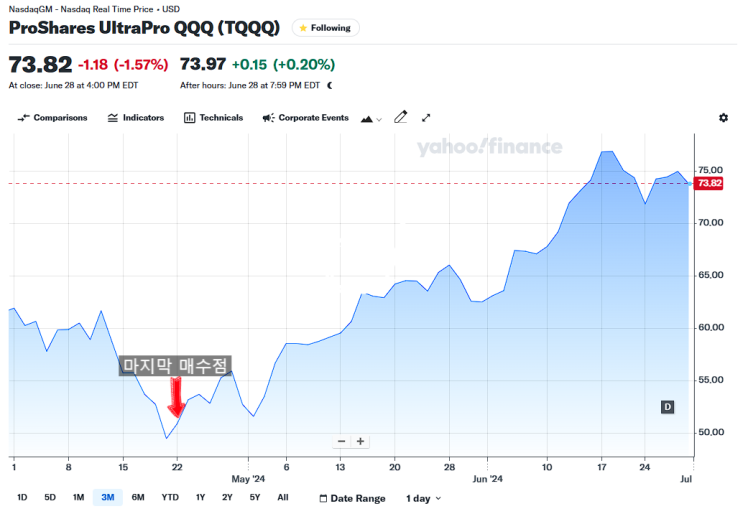The image size is (743, 514).
Task: Select the All time range
Action: tap(283, 497)
